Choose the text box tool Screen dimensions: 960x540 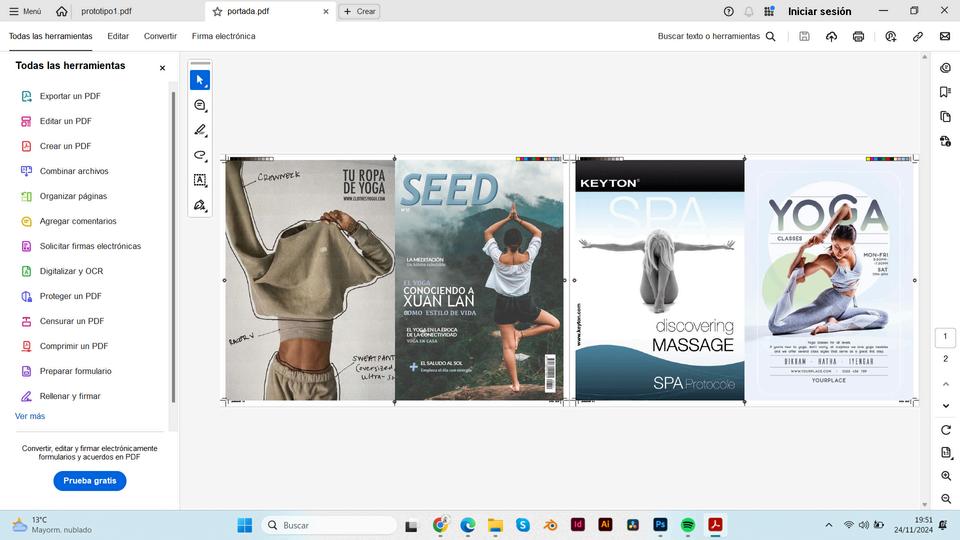pyautogui.click(x=200, y=180)
